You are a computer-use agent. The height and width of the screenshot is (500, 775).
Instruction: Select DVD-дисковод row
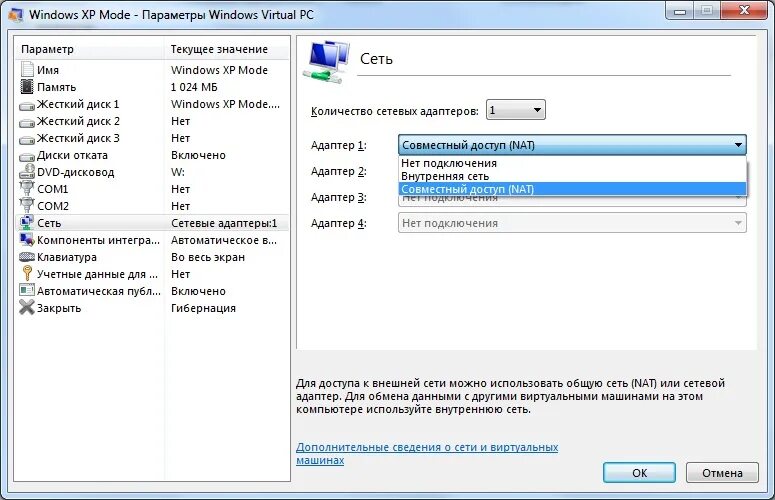tap(152, 172)
